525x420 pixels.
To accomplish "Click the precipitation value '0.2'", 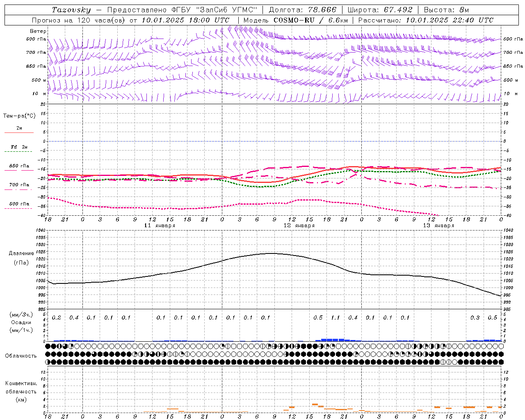I will click(x=57, y=317).
